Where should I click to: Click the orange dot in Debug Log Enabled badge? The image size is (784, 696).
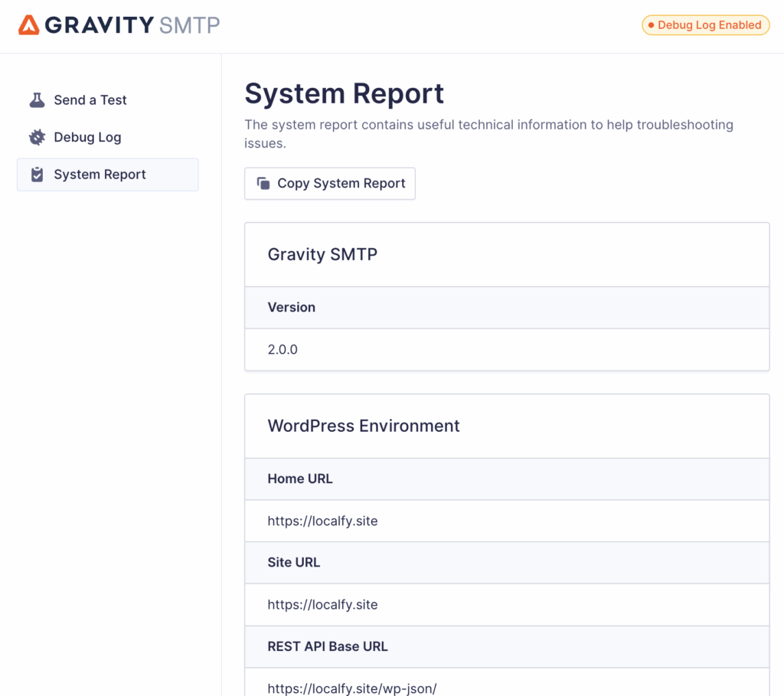coord(653,25)
